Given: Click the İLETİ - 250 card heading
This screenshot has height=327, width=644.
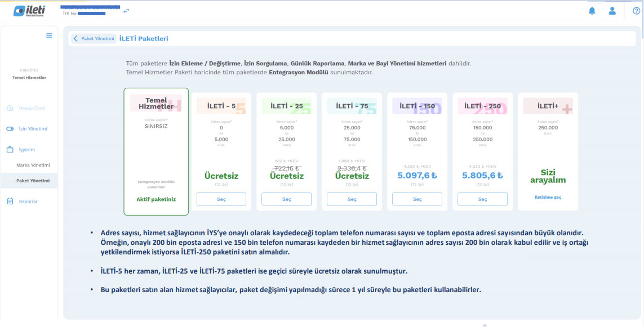Looking at the screenshot, I should 483,106.
